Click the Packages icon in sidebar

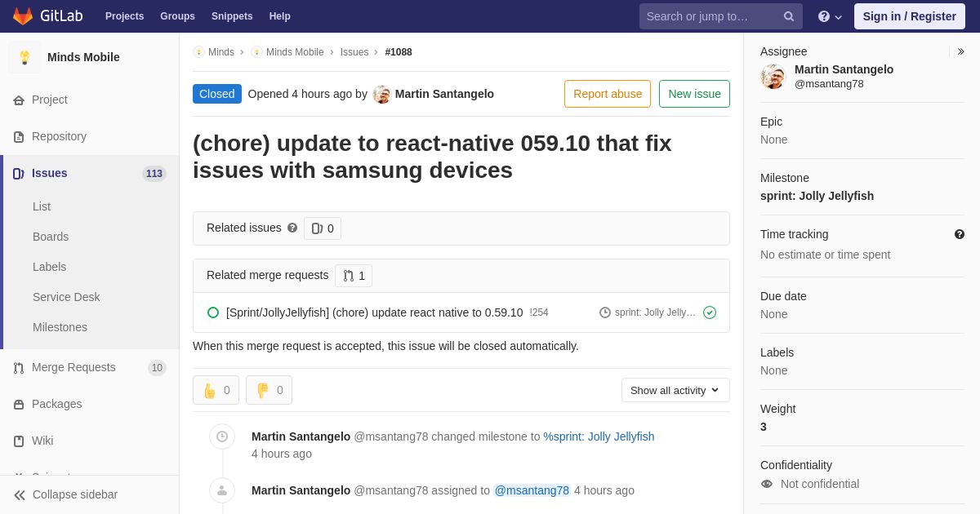point(19,405)
